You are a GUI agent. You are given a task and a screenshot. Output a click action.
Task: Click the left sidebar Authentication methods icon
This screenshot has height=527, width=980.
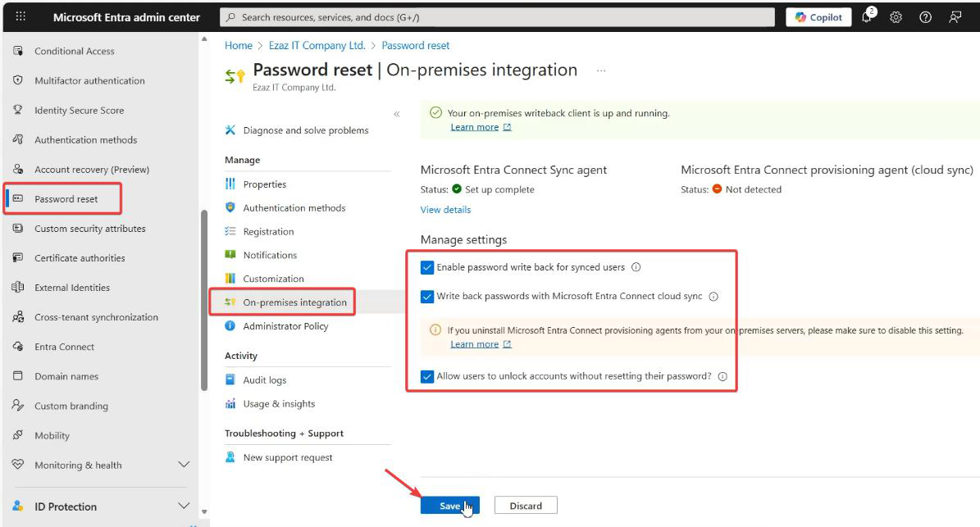(x=17, y=139)
